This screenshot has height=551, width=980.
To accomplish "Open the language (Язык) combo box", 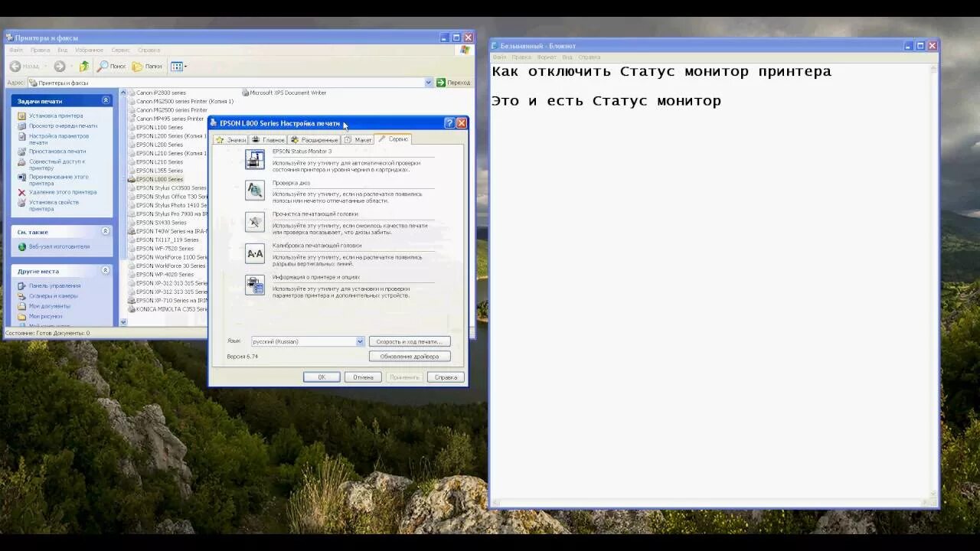I will tap(308, 341).
